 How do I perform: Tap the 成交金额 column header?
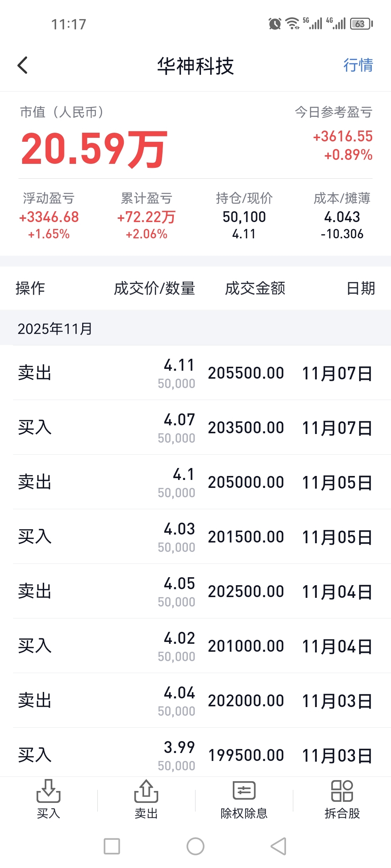(x=255, y=288)
